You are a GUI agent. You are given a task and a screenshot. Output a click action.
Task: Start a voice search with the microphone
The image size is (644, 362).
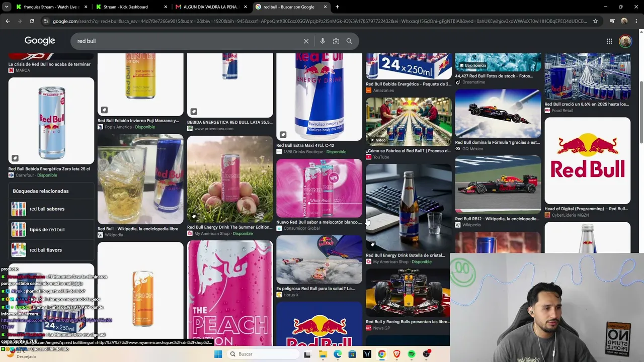323,41
